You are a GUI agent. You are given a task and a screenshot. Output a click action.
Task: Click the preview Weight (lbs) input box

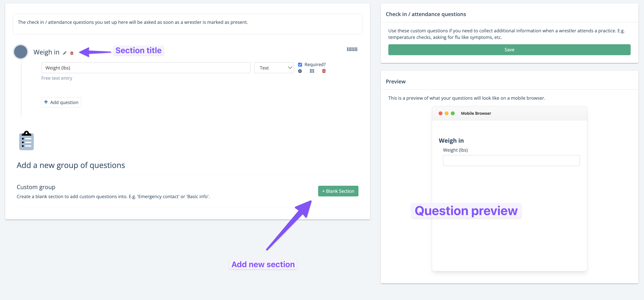(x=511, y=160)
